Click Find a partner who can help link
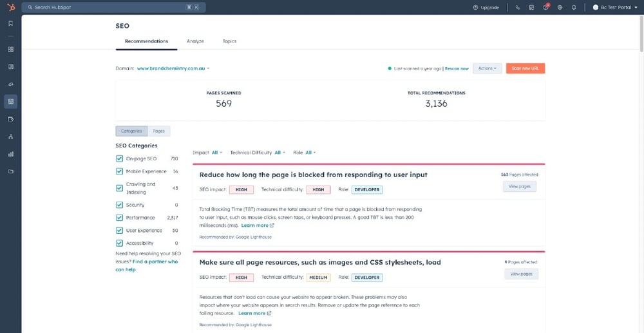Screen dimensions: 644x333 pyautogui.click(x=147, y=265)
